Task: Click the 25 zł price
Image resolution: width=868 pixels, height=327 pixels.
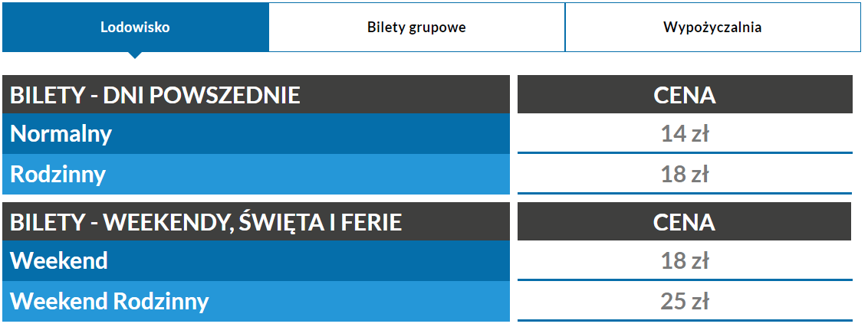Action: pos(685,301)
